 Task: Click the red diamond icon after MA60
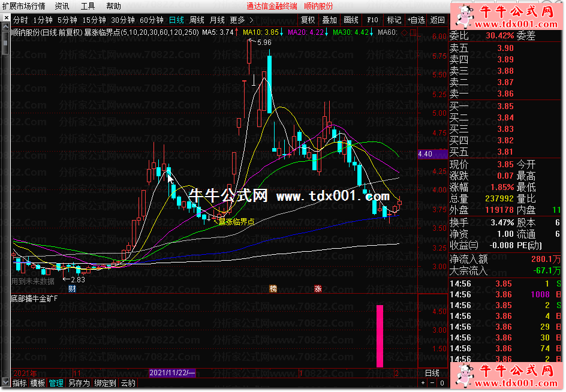tap(404, 33)
